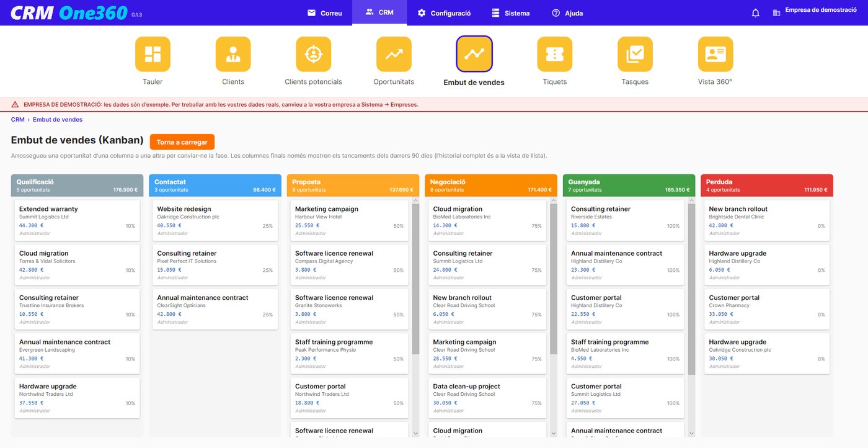Open the Sistema menu
The image size is (868, 448).
[x=510, y=13]
